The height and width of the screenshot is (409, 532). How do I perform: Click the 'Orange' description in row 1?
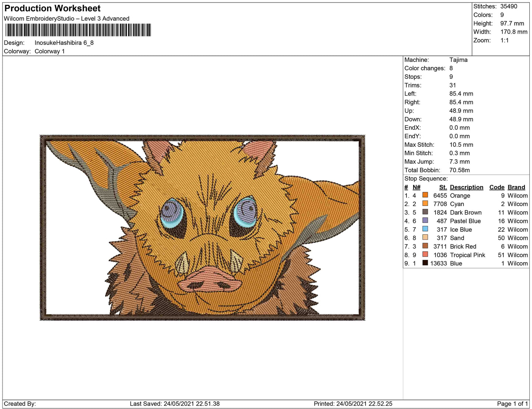coord(460,195)
